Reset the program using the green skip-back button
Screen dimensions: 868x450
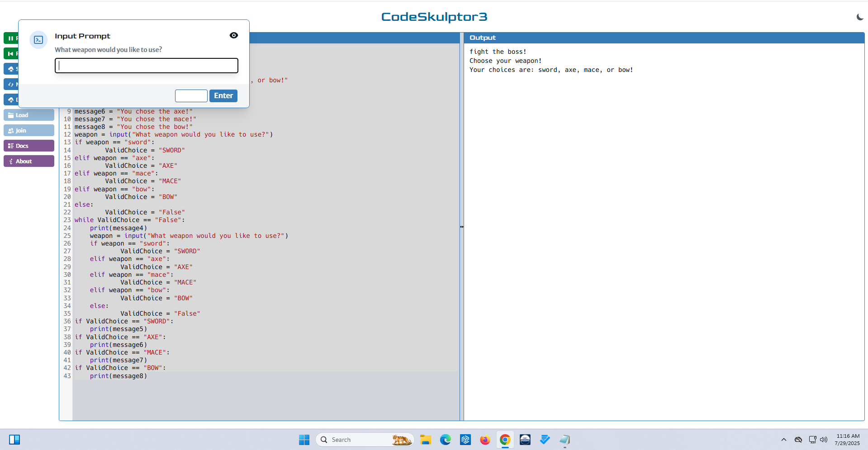pyautogui.click(x=11, y=54)
